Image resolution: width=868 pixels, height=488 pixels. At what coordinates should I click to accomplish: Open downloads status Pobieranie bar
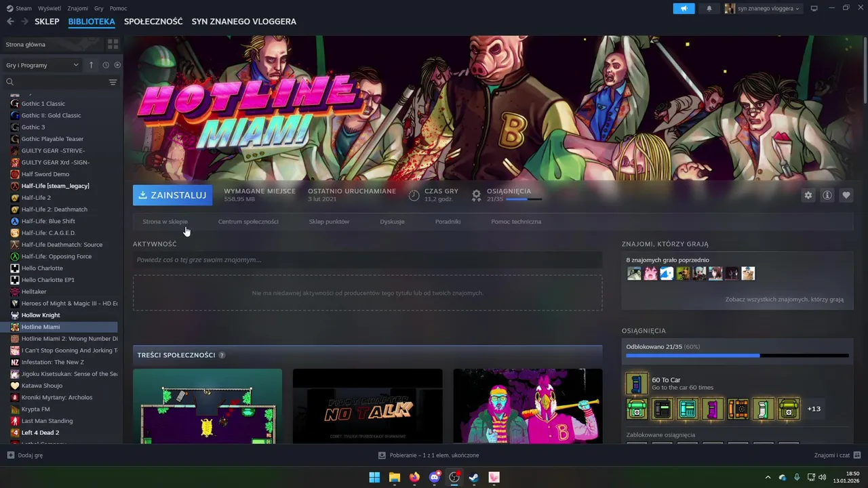pyautogui.click(x=429, y=455)
